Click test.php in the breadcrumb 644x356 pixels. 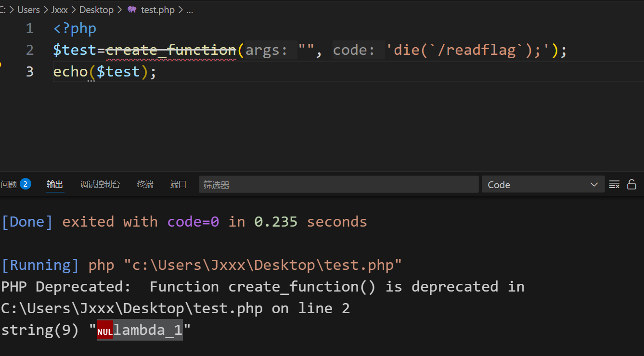157,10
